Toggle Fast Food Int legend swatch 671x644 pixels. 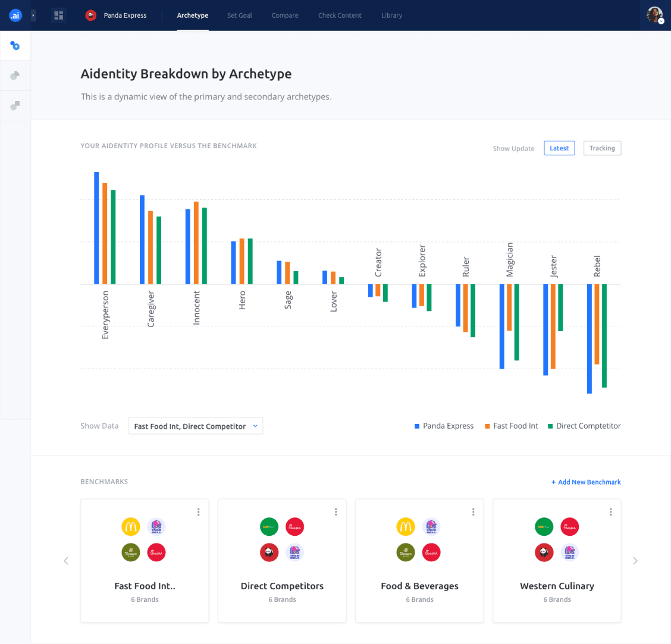click(487, 426)
